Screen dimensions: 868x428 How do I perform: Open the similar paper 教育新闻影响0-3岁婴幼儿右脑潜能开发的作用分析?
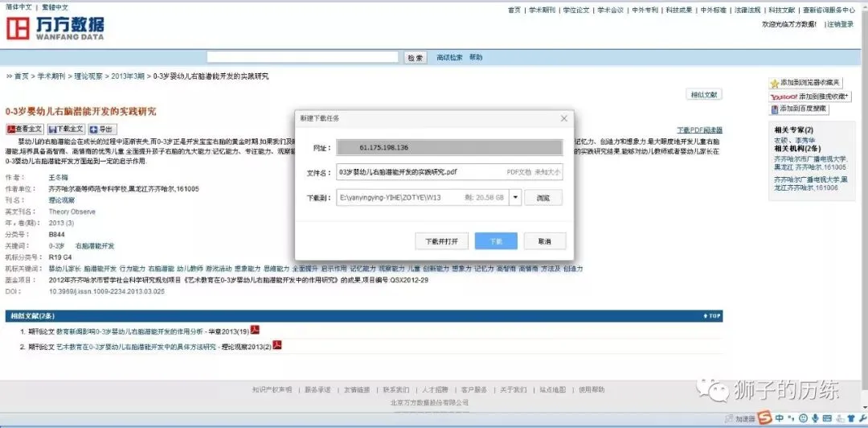(x=129, y=331)
